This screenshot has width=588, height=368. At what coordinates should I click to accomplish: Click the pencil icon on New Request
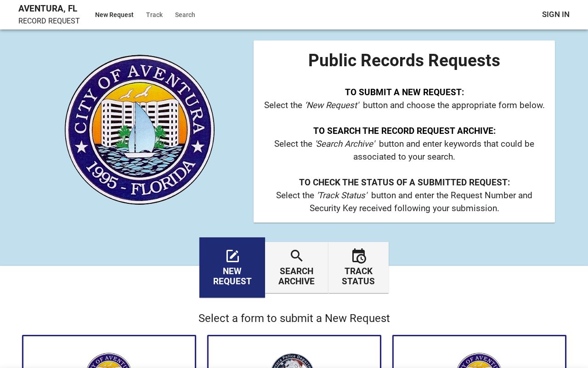coord(232,256)
